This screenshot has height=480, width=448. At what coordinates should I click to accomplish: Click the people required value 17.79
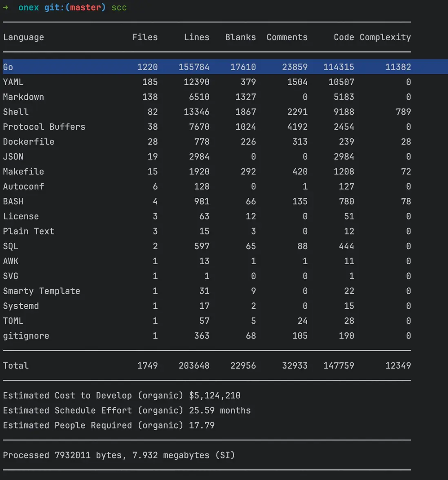click(202, 425)
